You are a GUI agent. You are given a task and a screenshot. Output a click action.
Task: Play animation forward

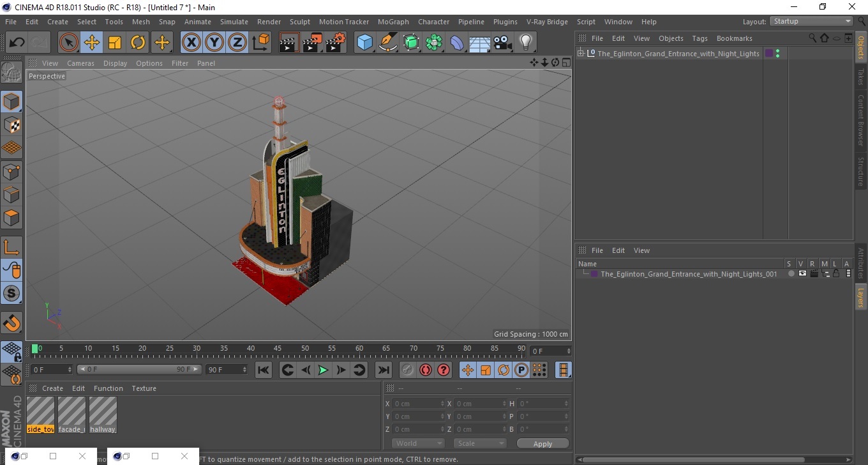tap(324, 370)
